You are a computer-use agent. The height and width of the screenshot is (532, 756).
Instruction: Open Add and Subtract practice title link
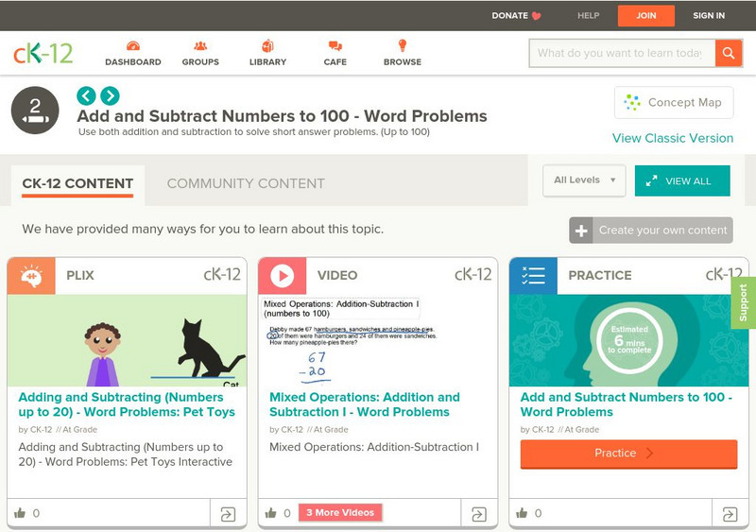point(627,404)
